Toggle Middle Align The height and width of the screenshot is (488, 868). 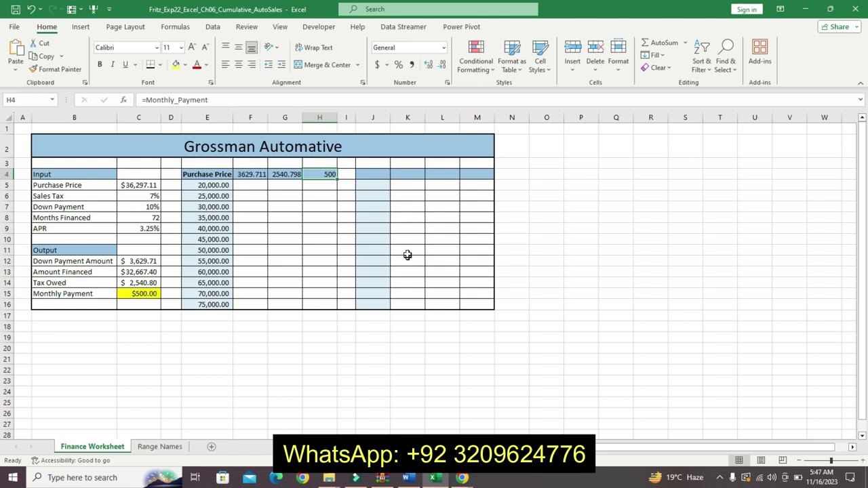coord(238,47)
